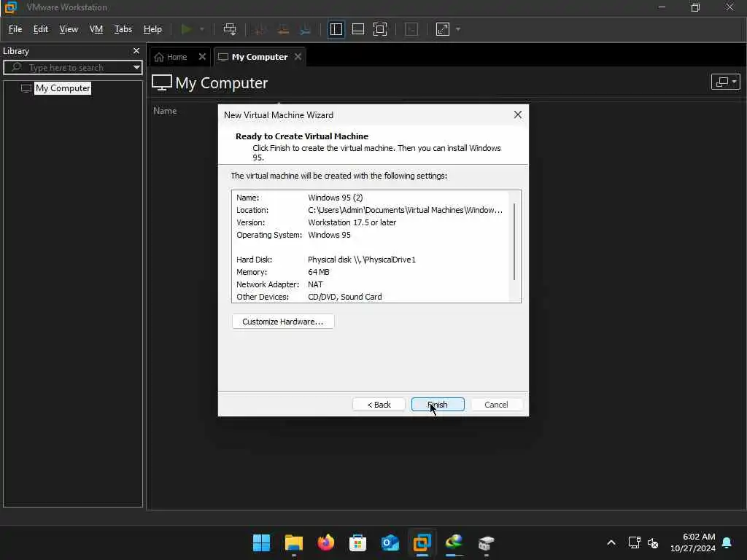
Task: Launch Firefox from the taskbar
Action: [326, 542]
